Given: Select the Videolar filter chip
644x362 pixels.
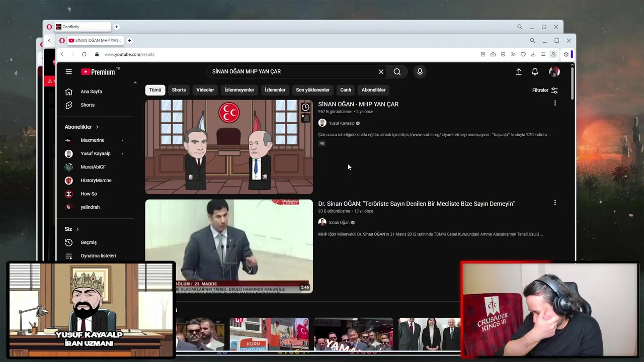Looking at the screenshot, I should tap(205, 90).
